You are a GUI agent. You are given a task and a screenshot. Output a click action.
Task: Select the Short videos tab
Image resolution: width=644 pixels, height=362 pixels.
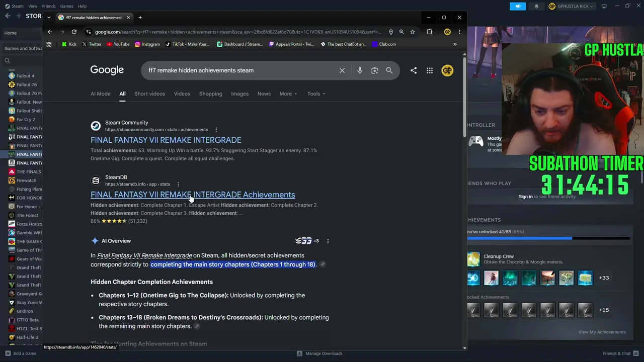coord(149,94)
